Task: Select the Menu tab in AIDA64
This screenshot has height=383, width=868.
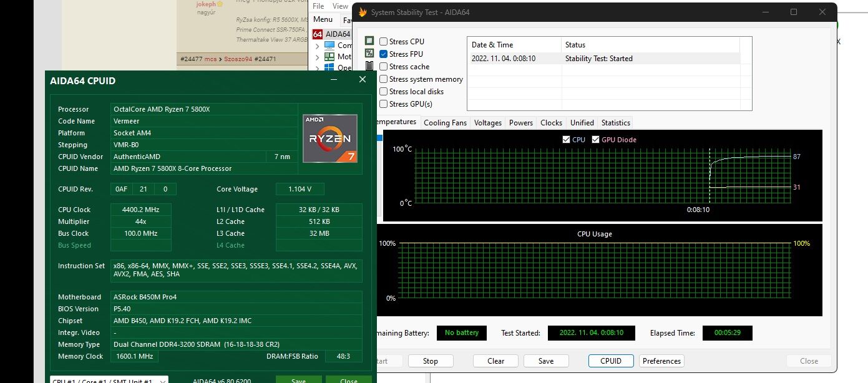Action: tap(323, 19)
